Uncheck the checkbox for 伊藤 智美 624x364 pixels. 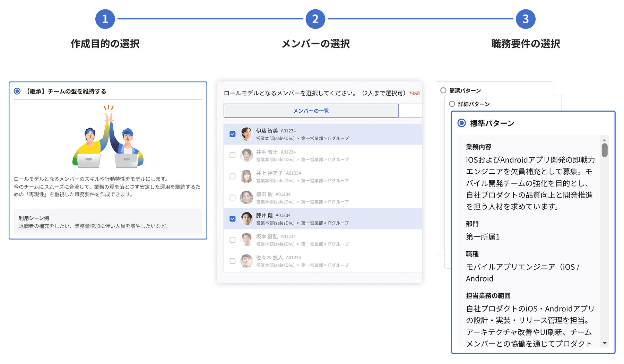tap(233, 134)
